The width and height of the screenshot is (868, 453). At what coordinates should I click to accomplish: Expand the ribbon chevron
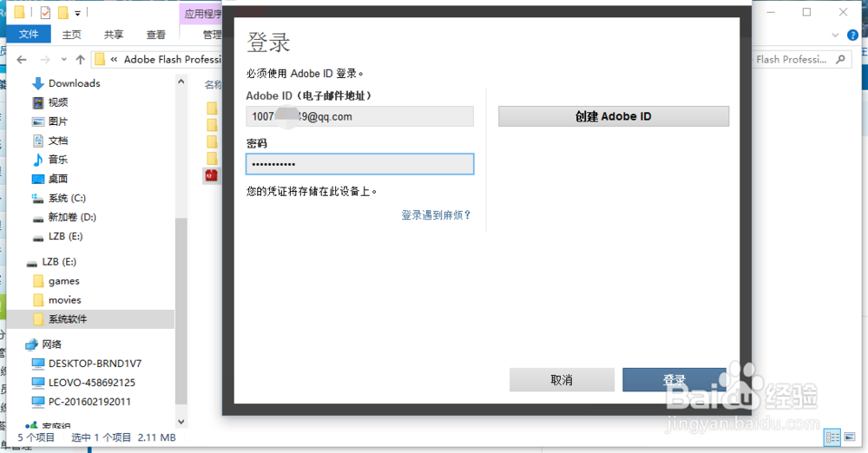click(x=835, y=35)
